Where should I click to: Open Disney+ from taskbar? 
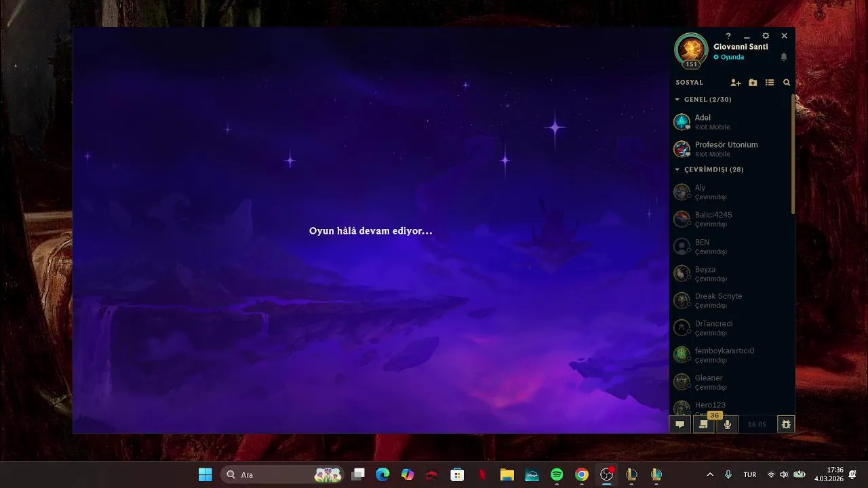(532, 474)
